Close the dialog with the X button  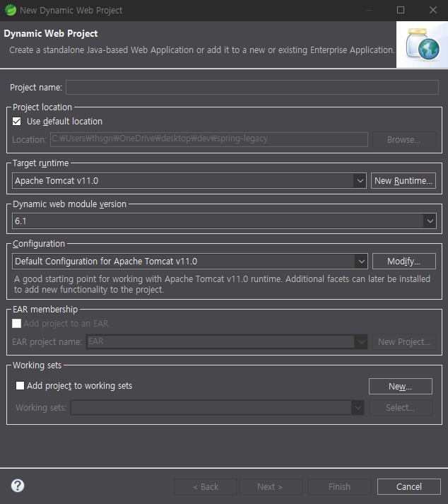[432, 10]
